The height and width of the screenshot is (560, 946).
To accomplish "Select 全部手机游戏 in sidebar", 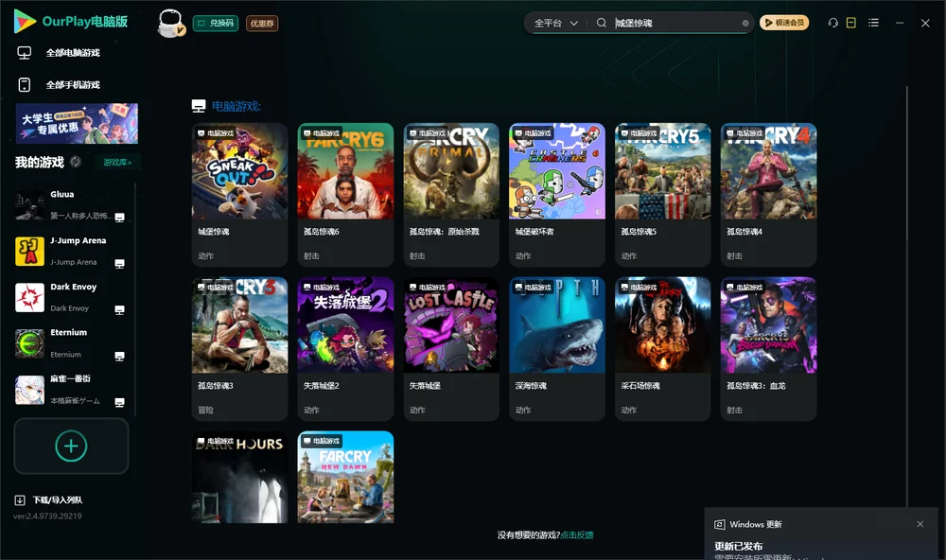I will pos(73,84).
